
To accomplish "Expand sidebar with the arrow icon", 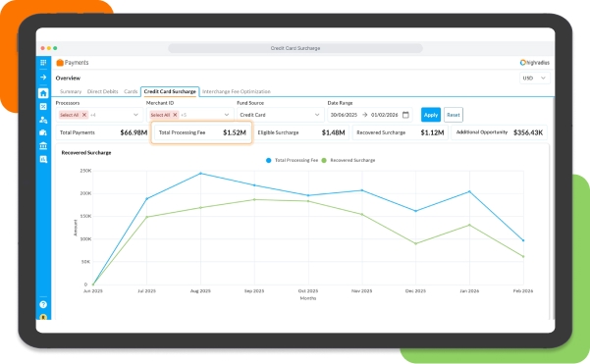I will (x=43, y=78).
